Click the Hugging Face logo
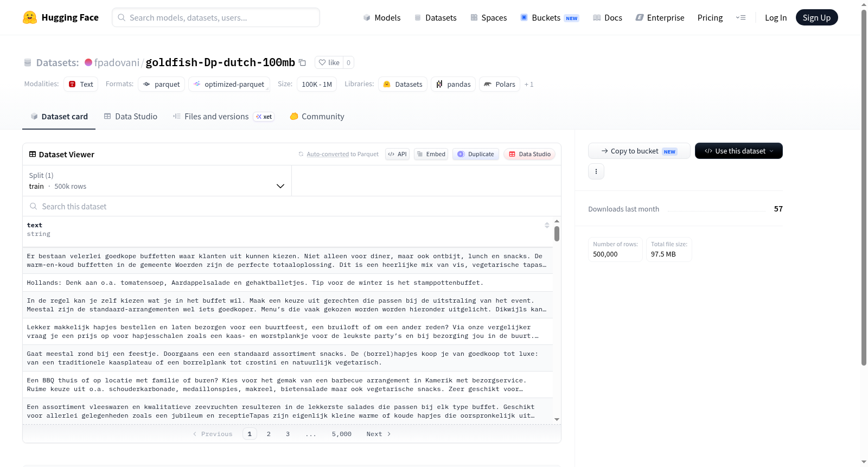 tap(61, 17)
